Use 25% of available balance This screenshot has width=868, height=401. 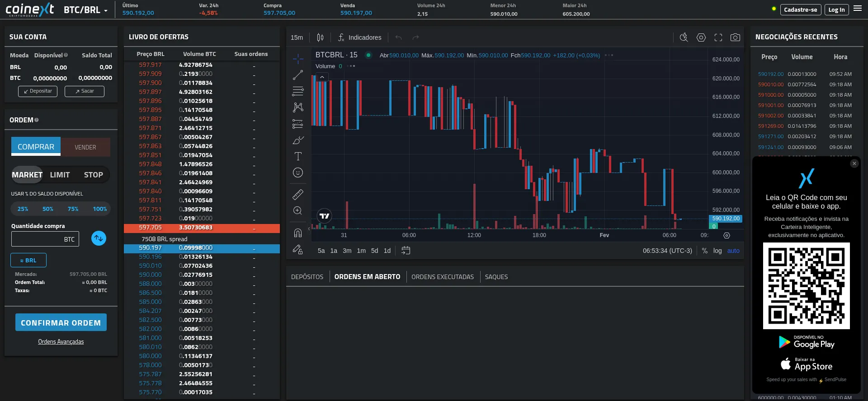23,209
